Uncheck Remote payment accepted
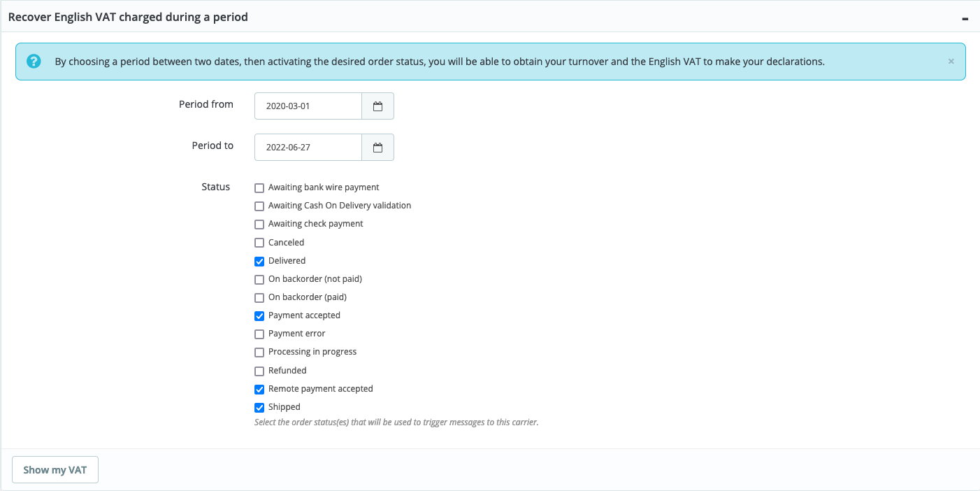 tap(259, 390)
